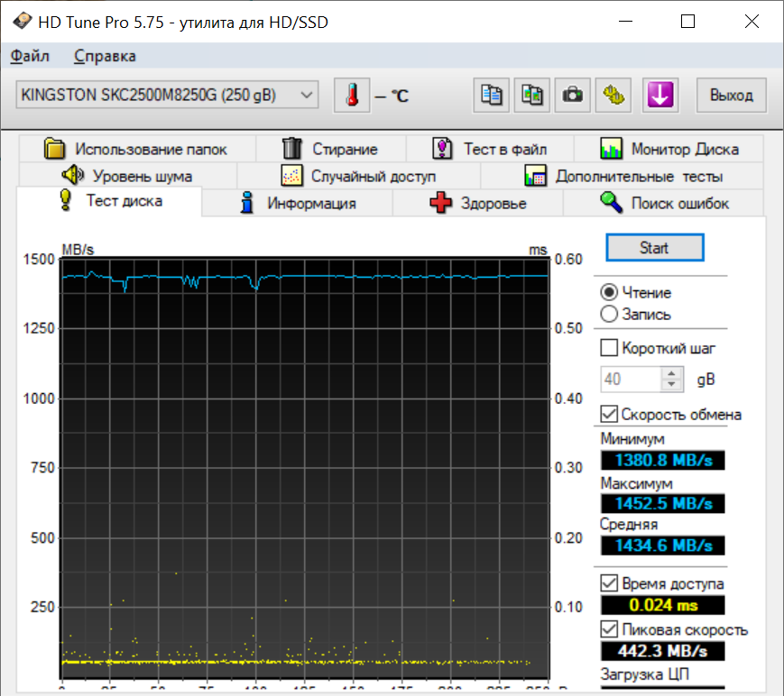Close the HD Tune Pro window
Image resolution: width=784 pixels, height=696 pixels.
click(x=752, y=22)
